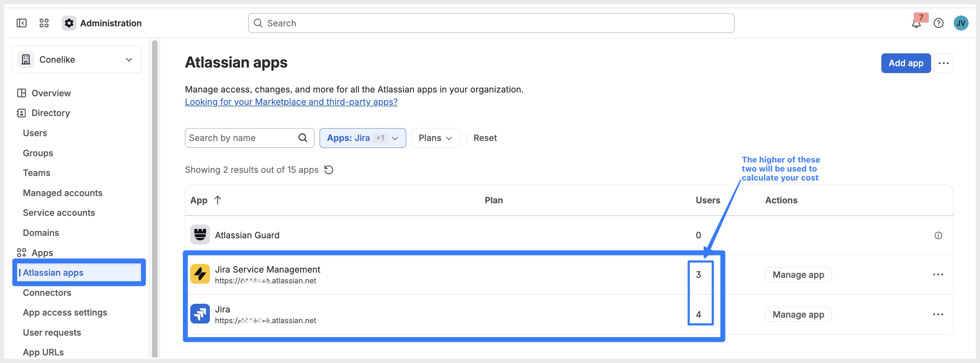Click the Users column header

707,200
